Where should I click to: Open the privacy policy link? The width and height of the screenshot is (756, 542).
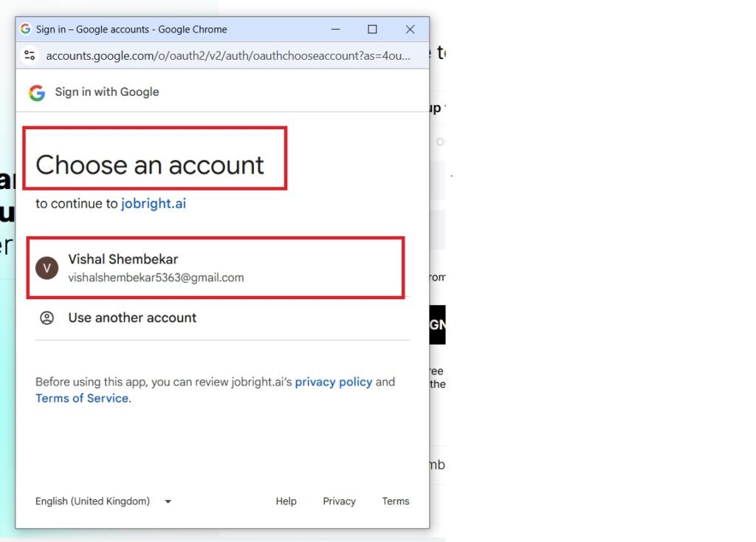coord(333,382)
